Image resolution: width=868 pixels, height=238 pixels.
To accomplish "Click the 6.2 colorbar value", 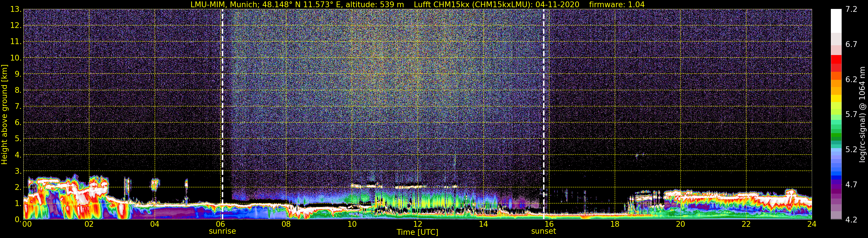I will coord(851,80).
